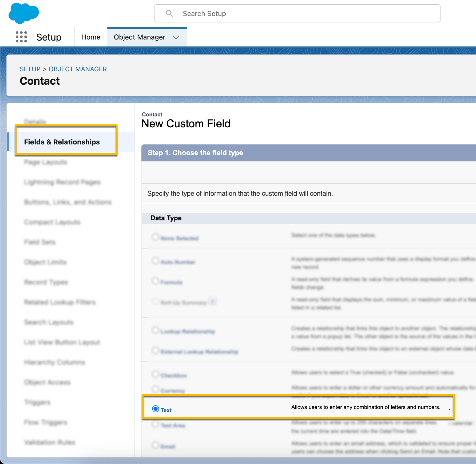Click the magnifier icon in Search Setup
The width and height of the screenshot is (476, 464).
tap(169, 13)
